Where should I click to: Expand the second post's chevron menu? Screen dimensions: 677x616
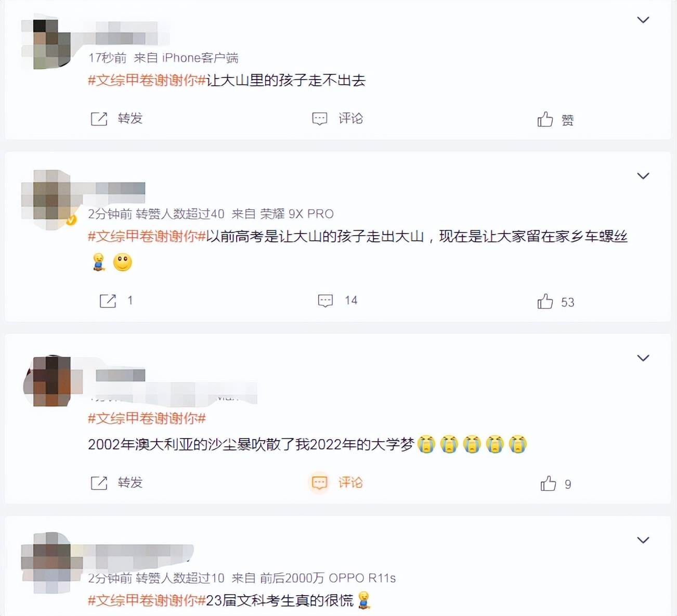click(643, 176)
